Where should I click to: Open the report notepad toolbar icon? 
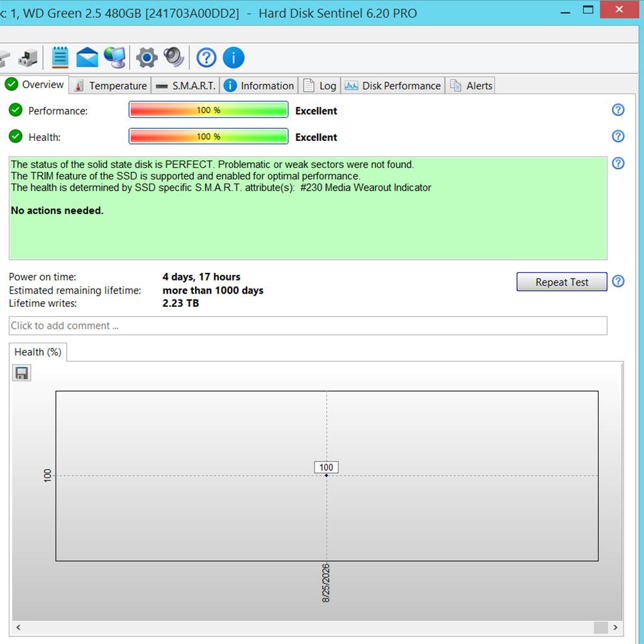click(x=60, y=57)
